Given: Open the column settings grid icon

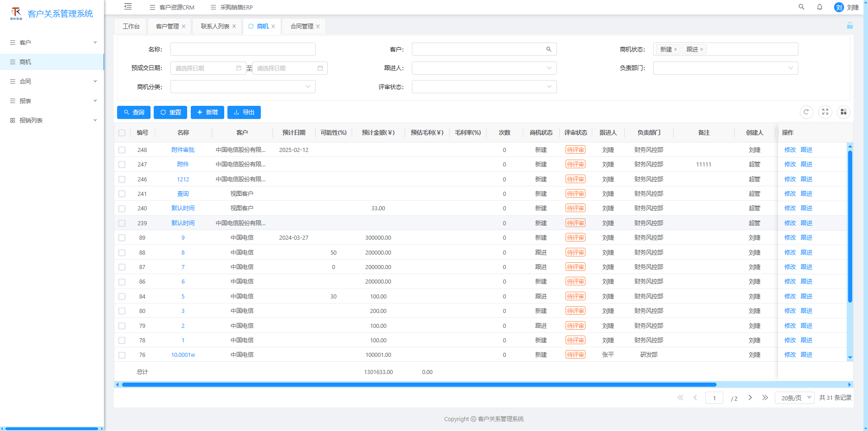Looking at the screenshot, I should [844, 112].
